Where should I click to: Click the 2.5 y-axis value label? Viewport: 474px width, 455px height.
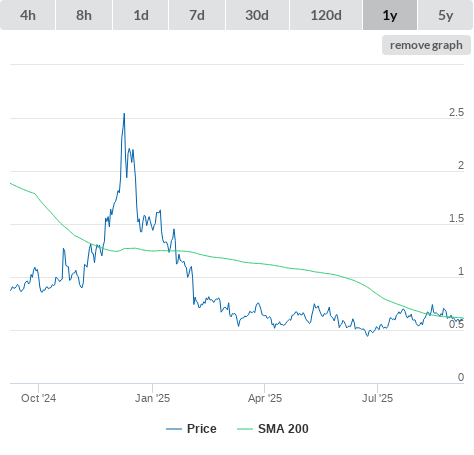[456, 112]
